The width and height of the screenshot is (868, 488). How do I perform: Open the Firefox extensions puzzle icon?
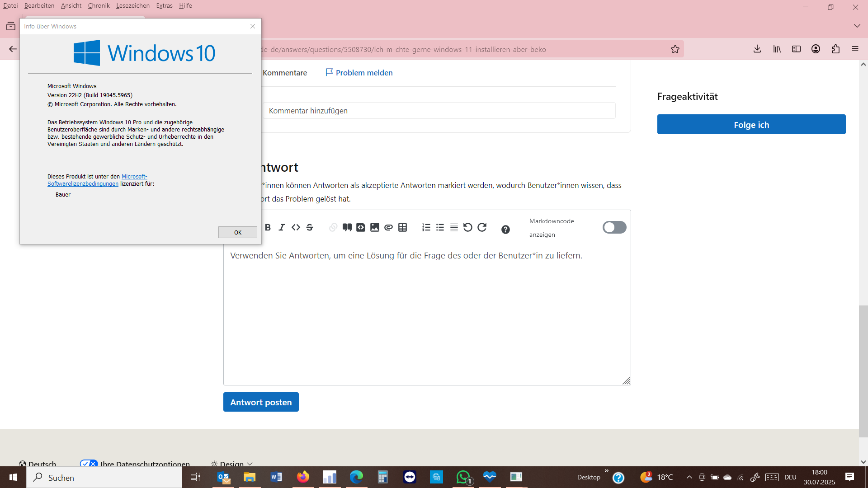(835, 49)
